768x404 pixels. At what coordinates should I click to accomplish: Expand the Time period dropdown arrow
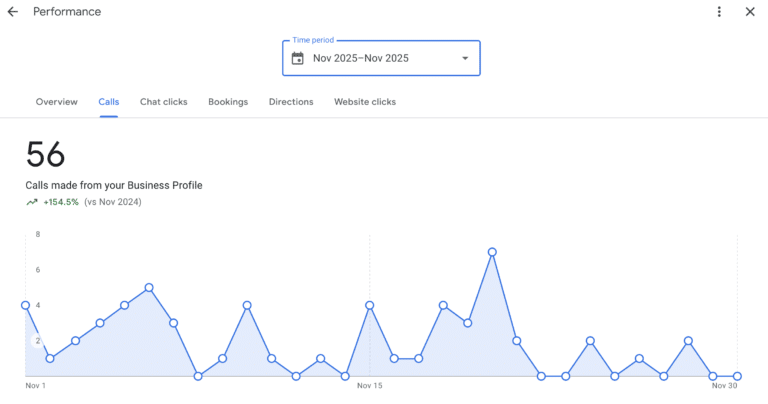pos(464,58)
